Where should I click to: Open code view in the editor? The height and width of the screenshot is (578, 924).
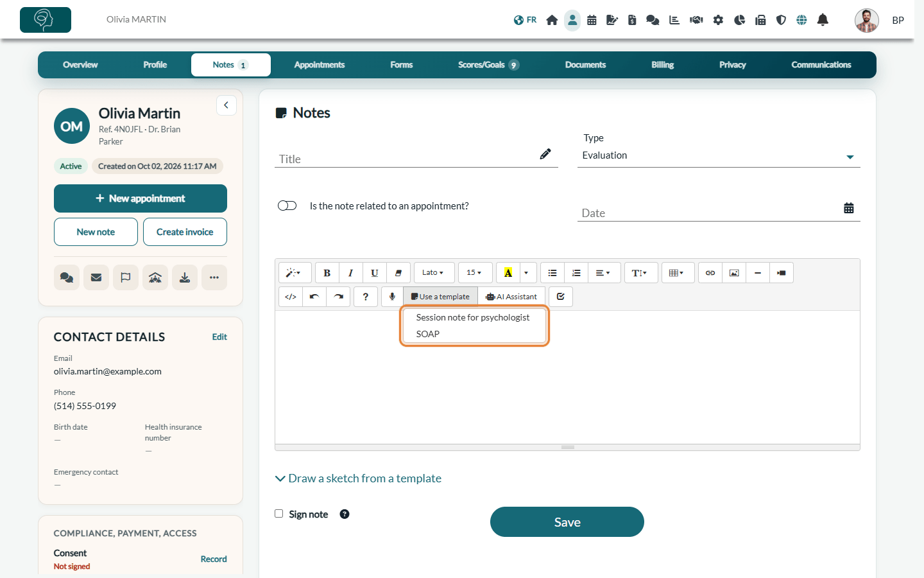[291, 297]
